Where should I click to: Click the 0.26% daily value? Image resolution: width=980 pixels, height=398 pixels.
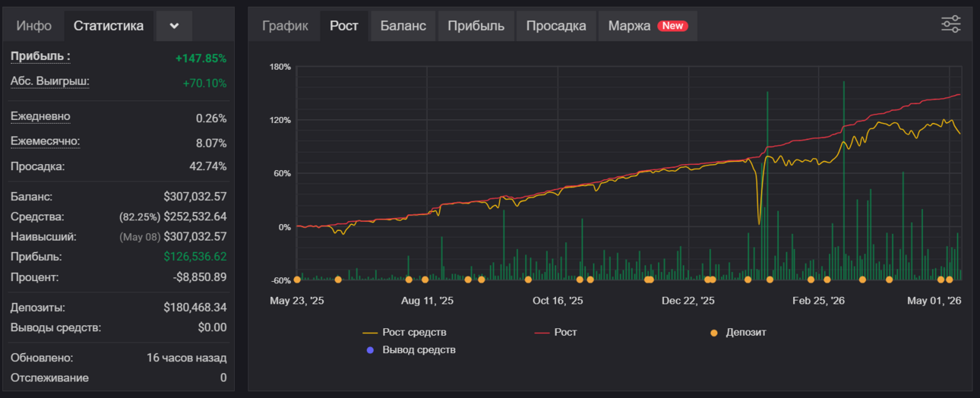[x=211, y=118]
